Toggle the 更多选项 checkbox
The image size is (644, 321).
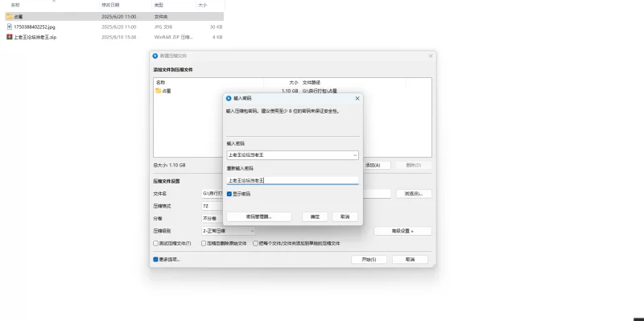(x=155, y=259)
